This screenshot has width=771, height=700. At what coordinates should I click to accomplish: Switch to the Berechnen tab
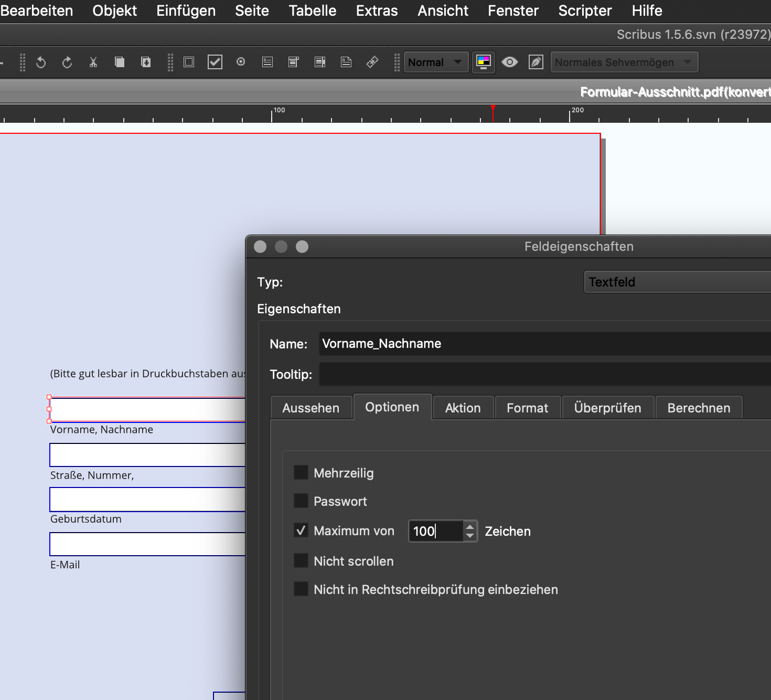tap(699, 408)
